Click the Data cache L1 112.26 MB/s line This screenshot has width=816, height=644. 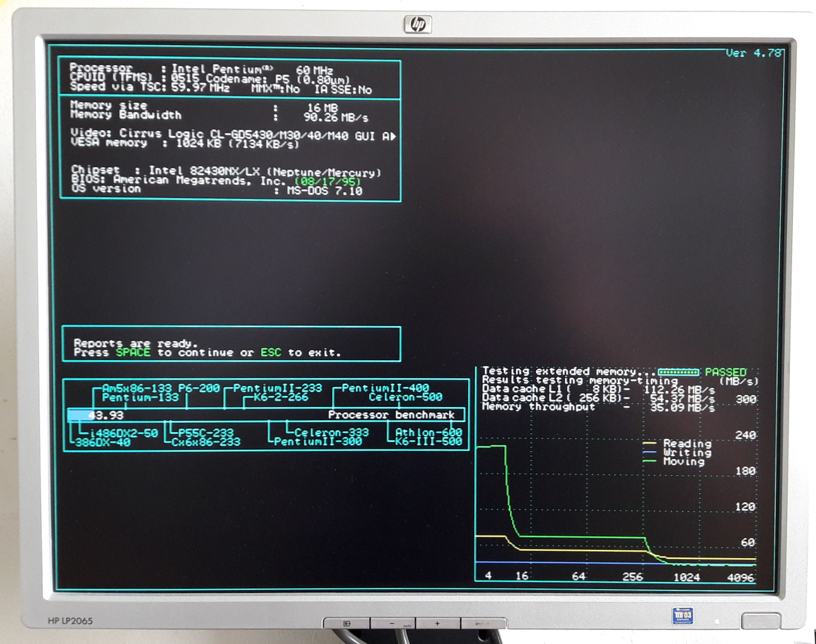coord(598,389)
